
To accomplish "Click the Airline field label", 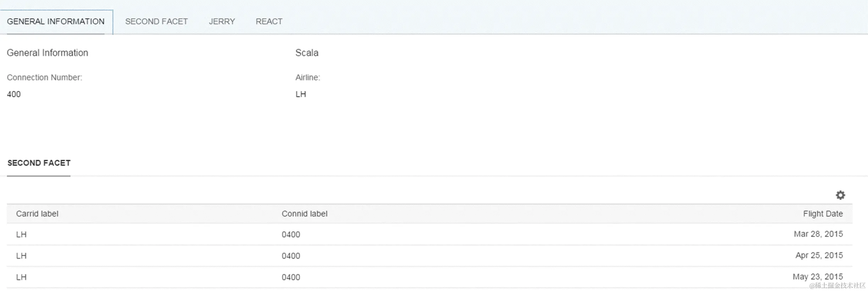I will coord(308,77).
